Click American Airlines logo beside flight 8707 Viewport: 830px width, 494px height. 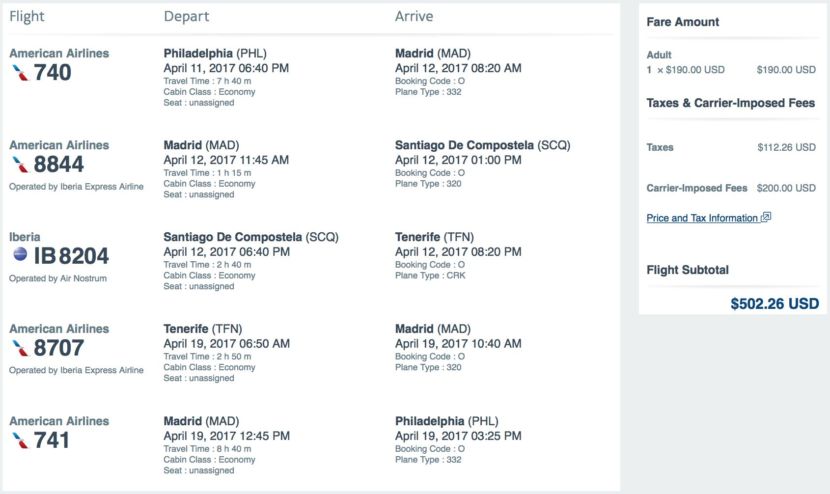20,348
